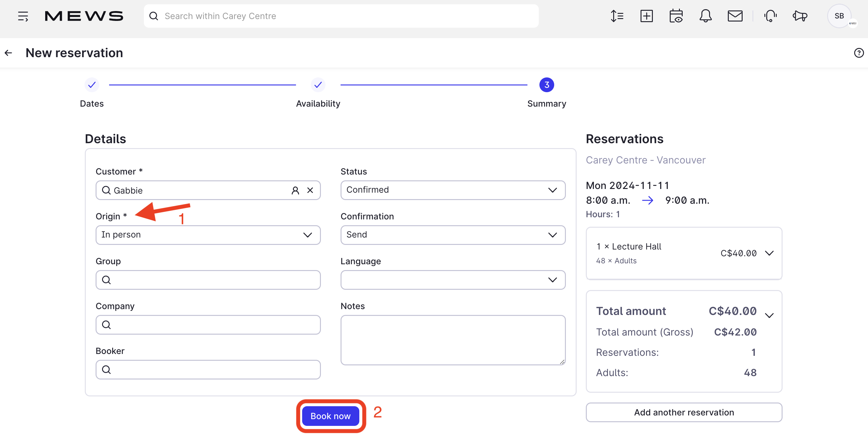Open the Status dropdown showing Confirmed
The height and width of the screenshot is (448, 868).
click(452, 190)
